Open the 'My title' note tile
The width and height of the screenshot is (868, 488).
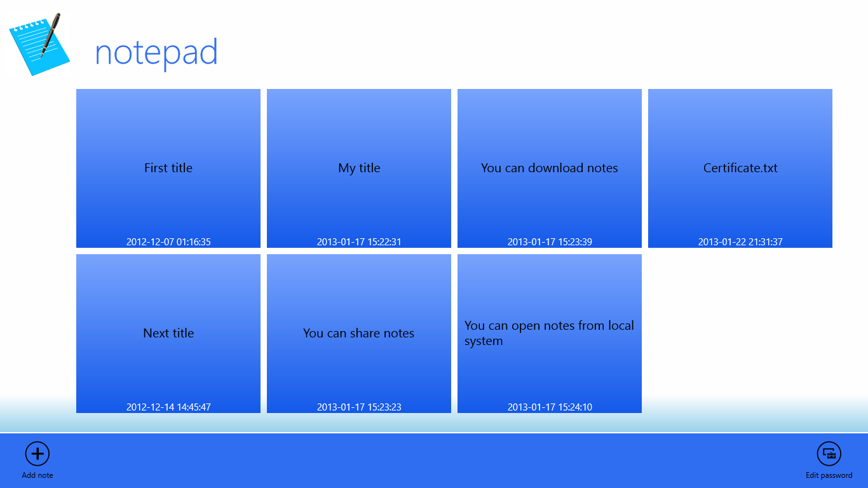(359, 168)
